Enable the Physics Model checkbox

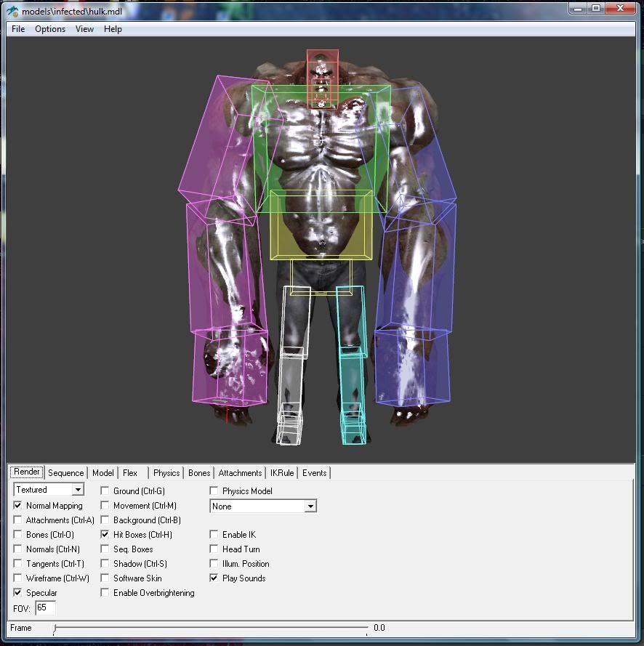(214, 490)
